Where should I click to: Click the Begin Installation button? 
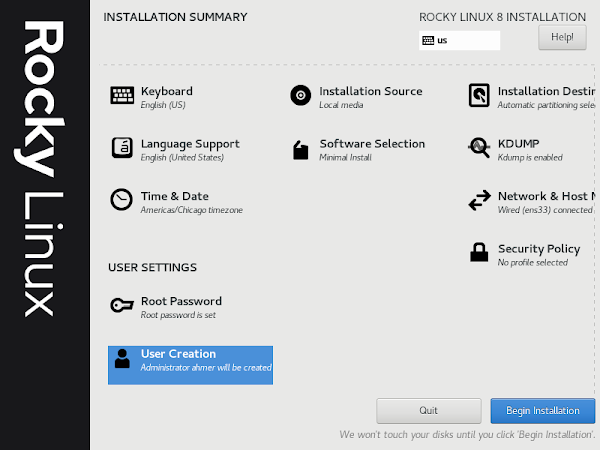point(543,411)
